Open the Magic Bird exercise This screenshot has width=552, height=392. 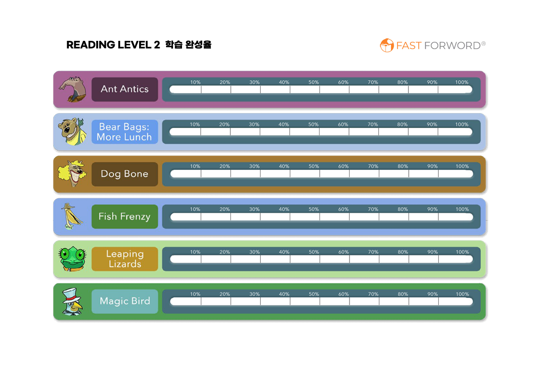pos(125,301)
